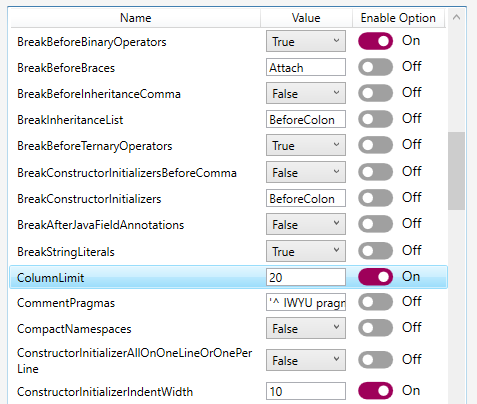Sort by the Name column header
This screenshot has height=404, width=477.
(x=135, y=18)
